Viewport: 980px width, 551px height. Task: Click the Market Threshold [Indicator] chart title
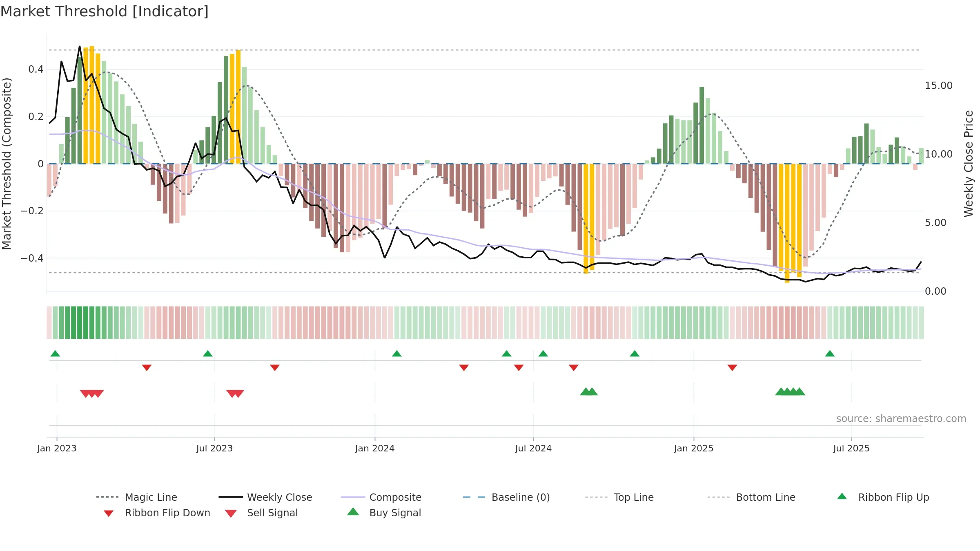[x=105, y=11]
